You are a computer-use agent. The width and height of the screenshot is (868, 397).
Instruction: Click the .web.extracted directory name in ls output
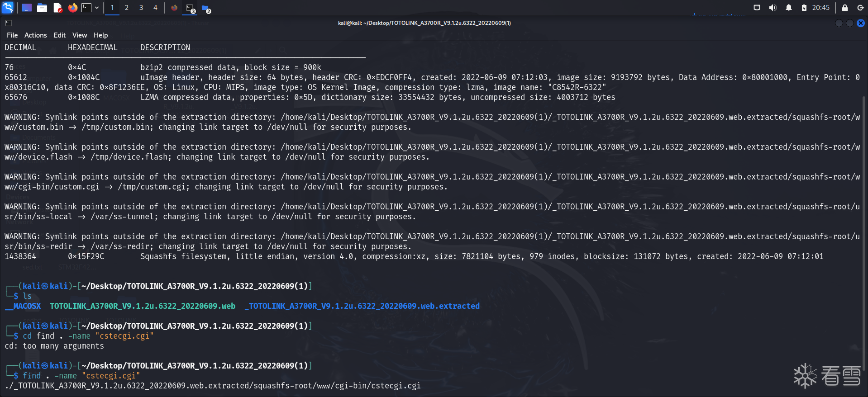pos(362,306)
